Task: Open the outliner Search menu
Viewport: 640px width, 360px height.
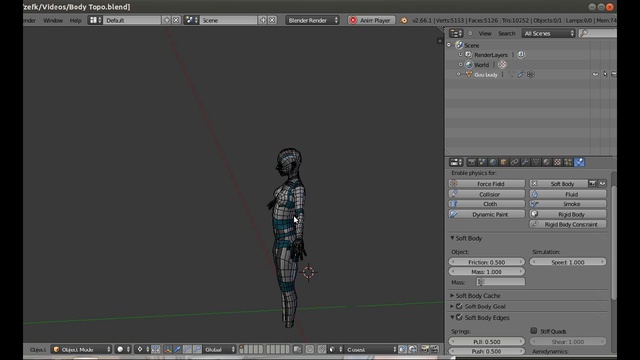Action: pos(507,33)
